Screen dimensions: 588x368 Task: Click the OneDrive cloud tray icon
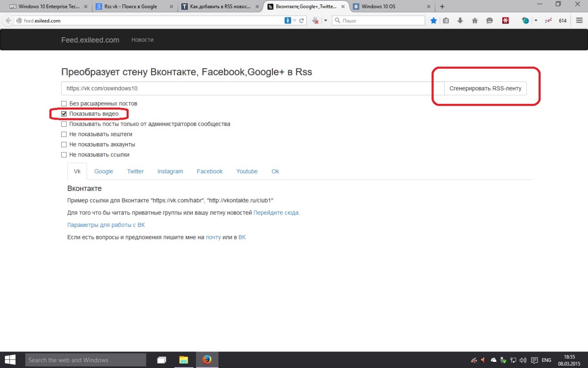[x=493, y=360]
